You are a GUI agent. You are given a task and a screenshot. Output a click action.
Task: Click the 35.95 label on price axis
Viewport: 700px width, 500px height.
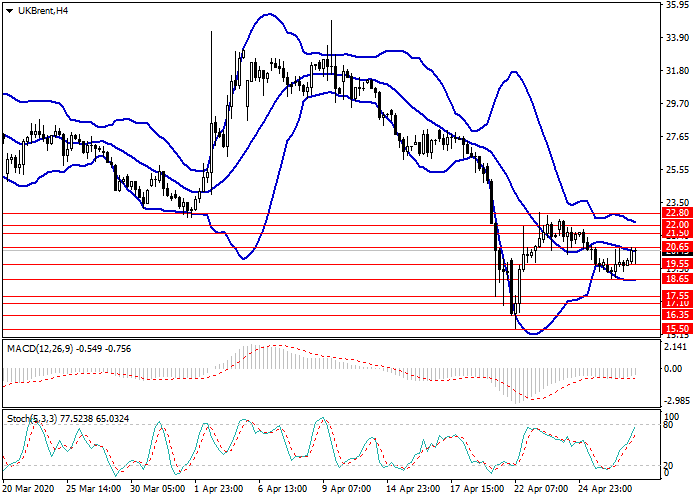click(677, 5)
